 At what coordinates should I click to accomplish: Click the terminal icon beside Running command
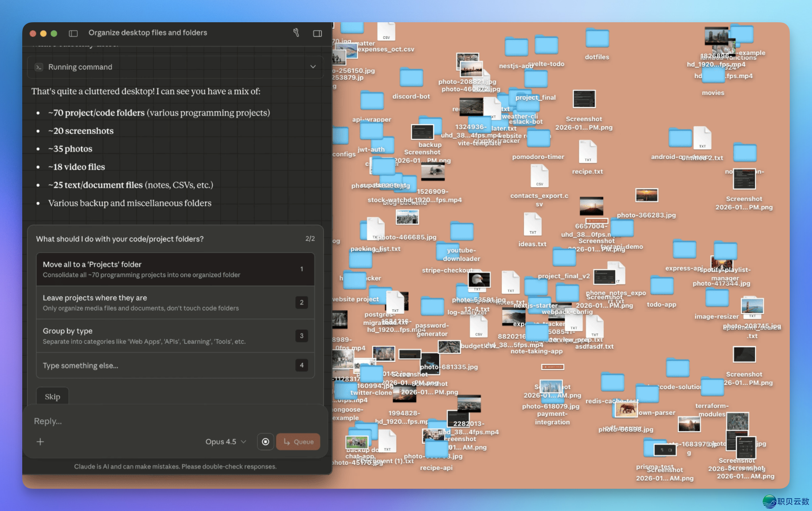[39, 67]
